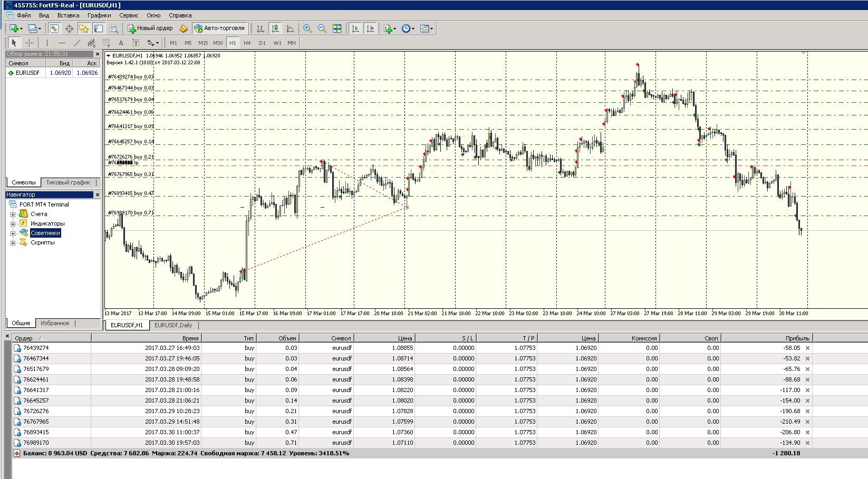The width and height of the screenshot is (868, 479).
Task: Open dropdown arrow beside indicators icon
Action: [395, 28]
